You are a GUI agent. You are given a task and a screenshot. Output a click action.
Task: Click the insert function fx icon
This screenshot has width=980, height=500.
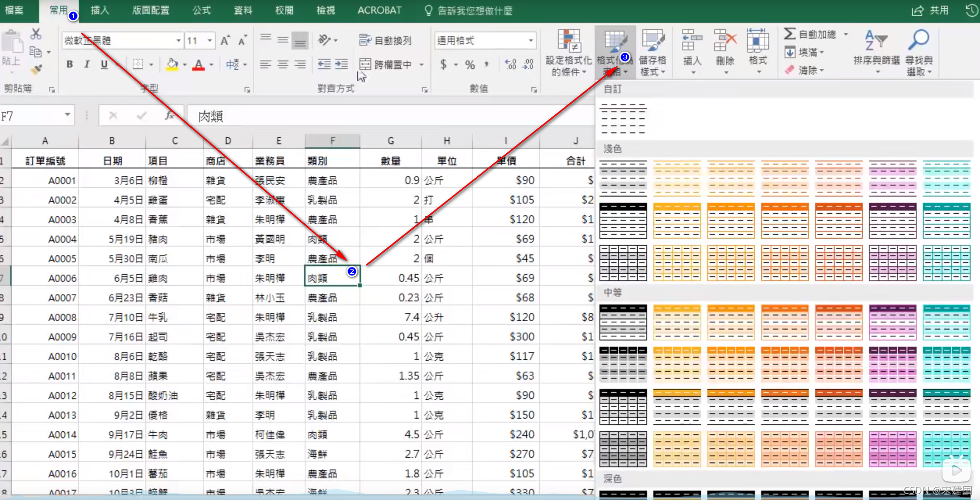click(169, 116)
